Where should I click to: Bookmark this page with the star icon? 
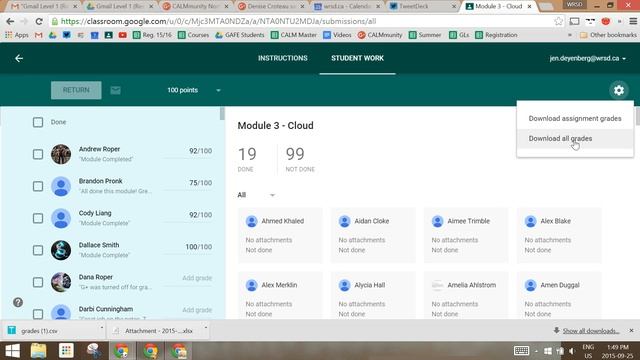pos(558,21)
